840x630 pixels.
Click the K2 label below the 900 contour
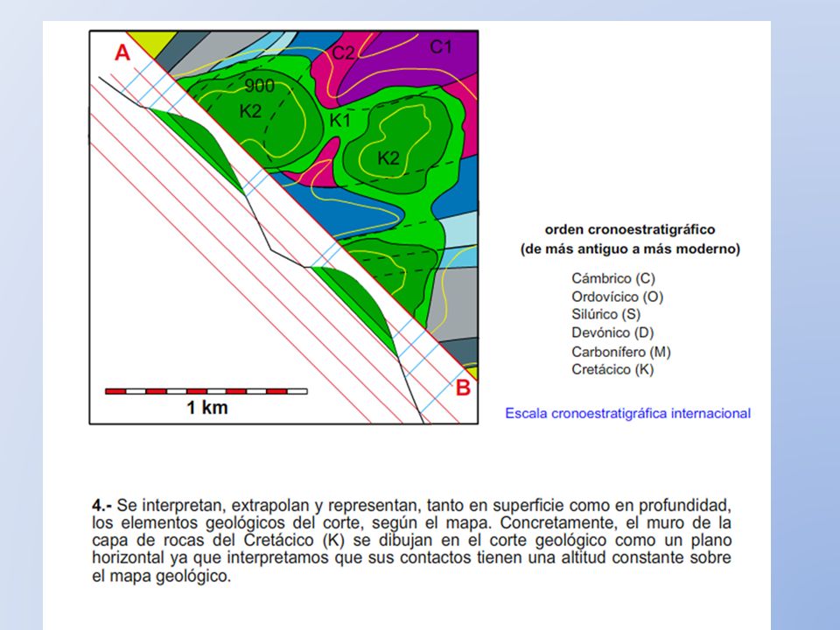pos(250,111)
